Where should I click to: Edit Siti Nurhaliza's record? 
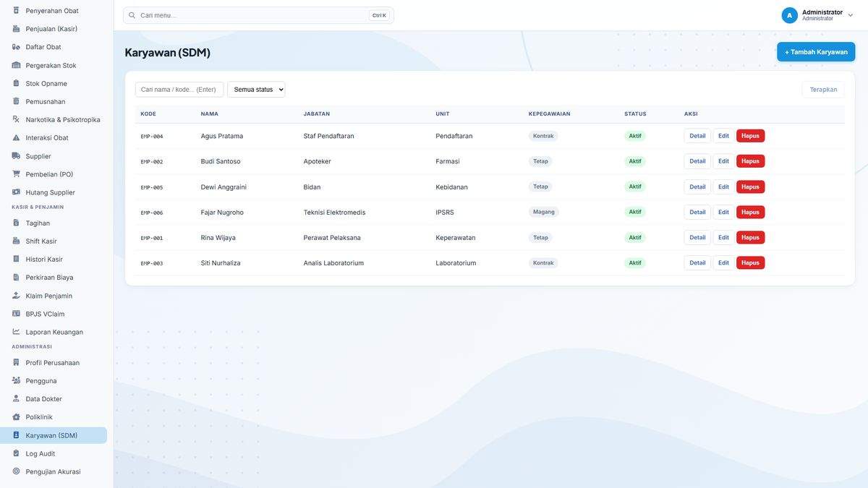(723, 262)
